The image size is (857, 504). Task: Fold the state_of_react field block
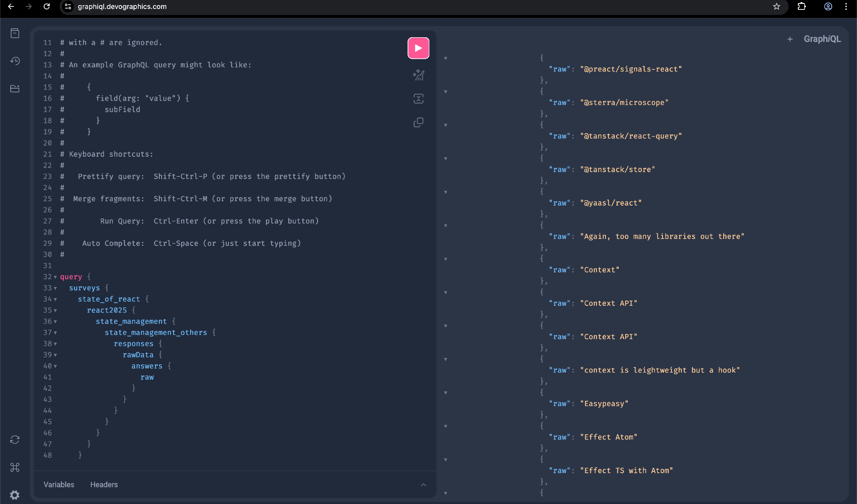coord(55,299)
